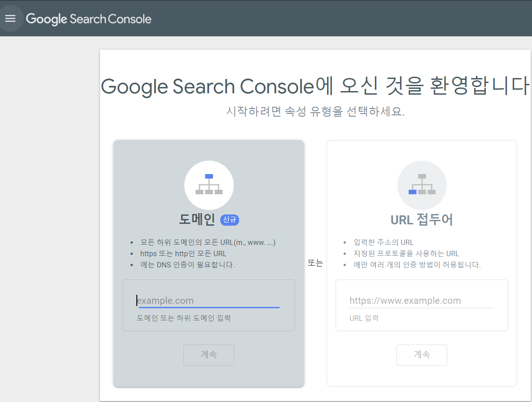
Task: Open the hamburger navigation menu
Action: click(10, 19)
